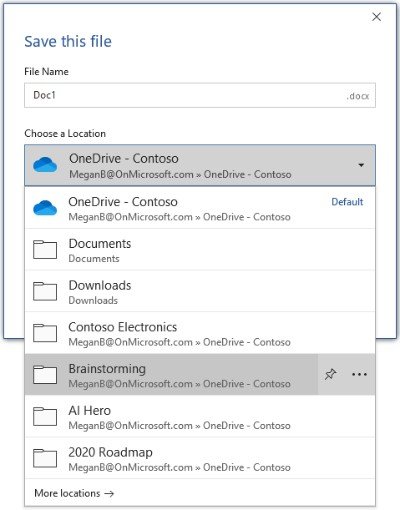Close the Save this file dialog
The width and height of the screenshot is (400, 510).
click(x=376, y=17)
